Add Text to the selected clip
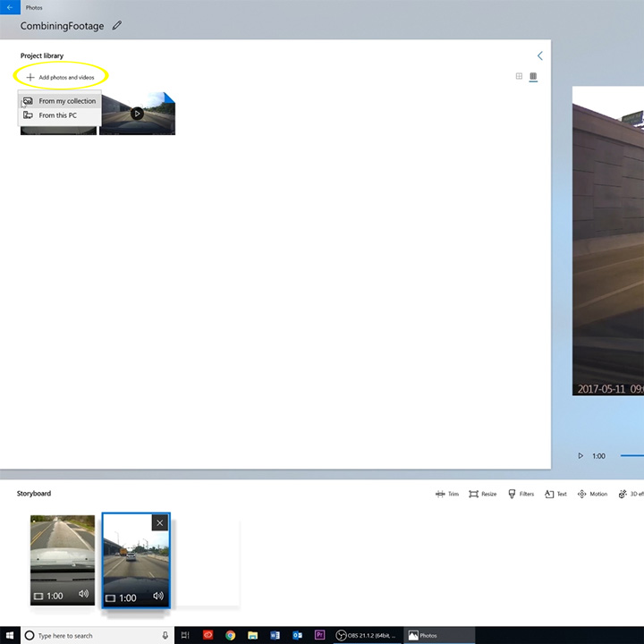This screenshot has height=644, width=644. [555, 494]
